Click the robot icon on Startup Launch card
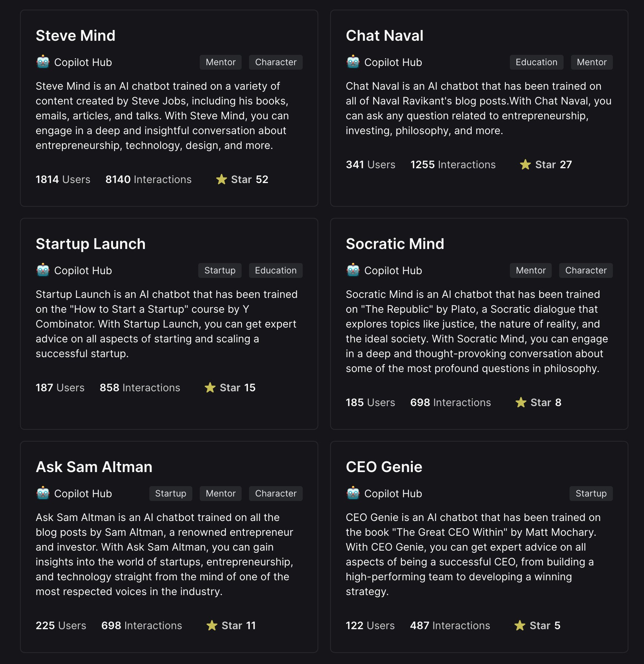The height and width of the screenshot is (664, 644). click(43, 270)
